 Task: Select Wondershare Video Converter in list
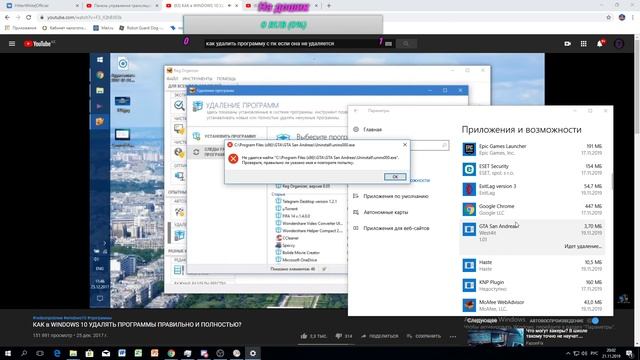[309, 223]
